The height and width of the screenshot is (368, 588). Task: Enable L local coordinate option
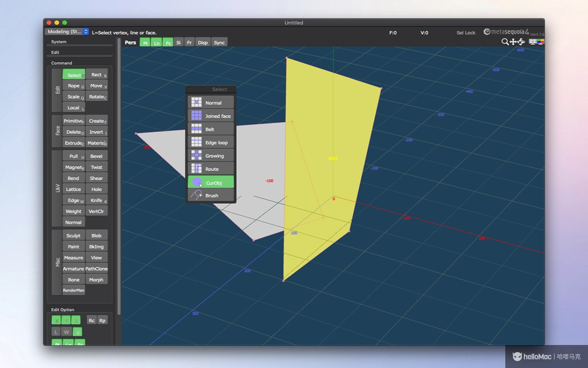pos(56,332)
